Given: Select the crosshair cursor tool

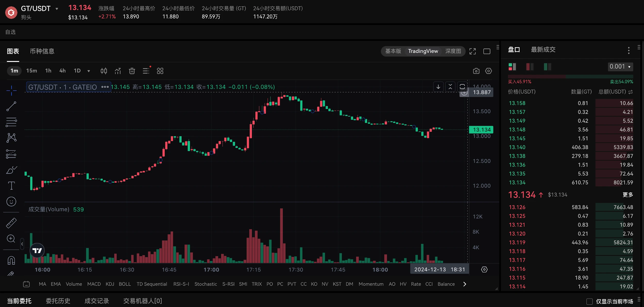Looking at the screenshot, I should coord(11,91).
